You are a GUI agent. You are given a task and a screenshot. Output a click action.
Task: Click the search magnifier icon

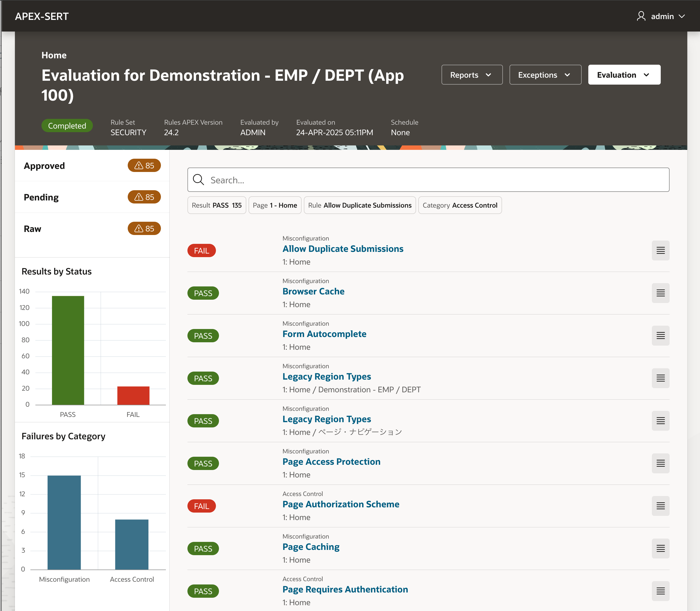tap(198, 180)
